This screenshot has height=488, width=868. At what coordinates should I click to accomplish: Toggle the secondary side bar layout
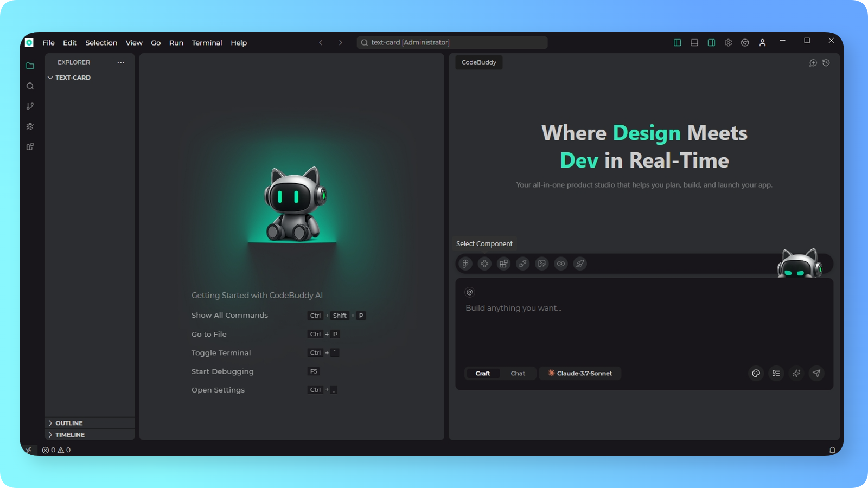[x=711, y=43]
